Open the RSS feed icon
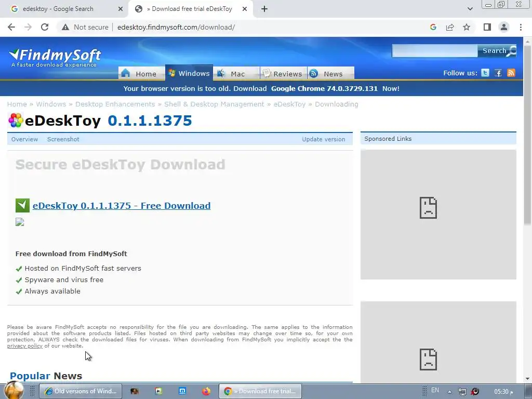Image resolution: width=532 pixels, height=399 pixels. pyautogui.click(x=511, y=73)
